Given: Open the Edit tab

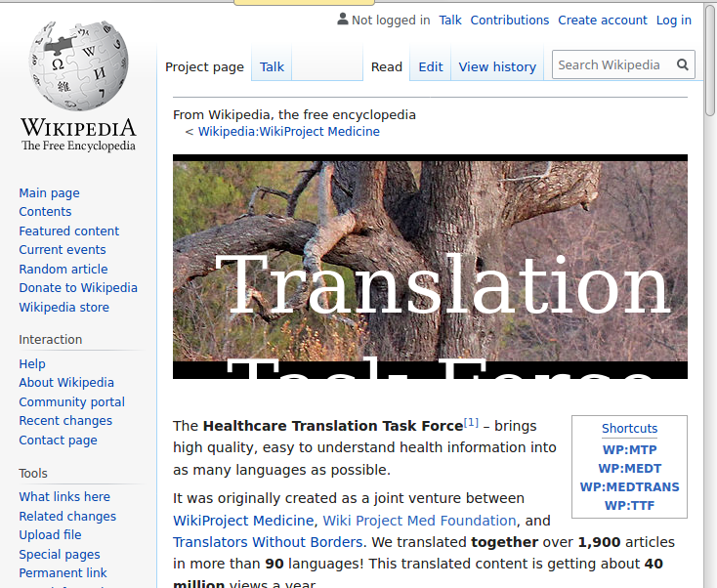Looking at the screenshot, I should tap(430, 66).
